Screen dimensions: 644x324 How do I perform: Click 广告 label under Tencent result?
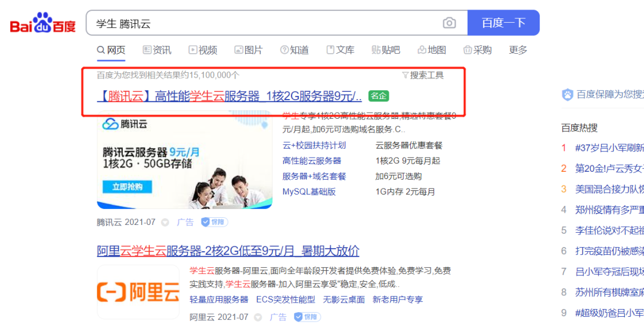point(185,223)
